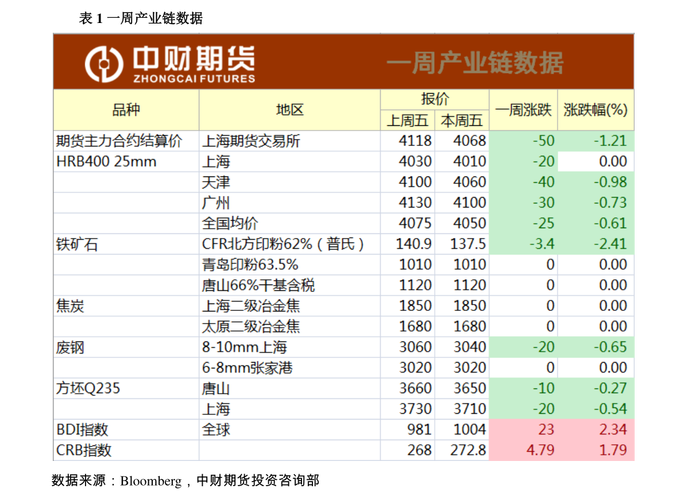Click the 报价 header cell
Viewport: 684px width, 500px height.
[435, 99]
